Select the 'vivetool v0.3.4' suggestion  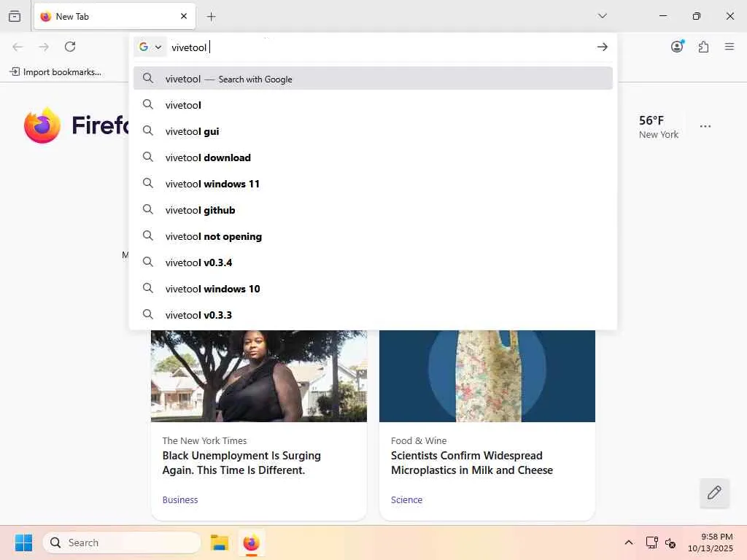point(373,262)
